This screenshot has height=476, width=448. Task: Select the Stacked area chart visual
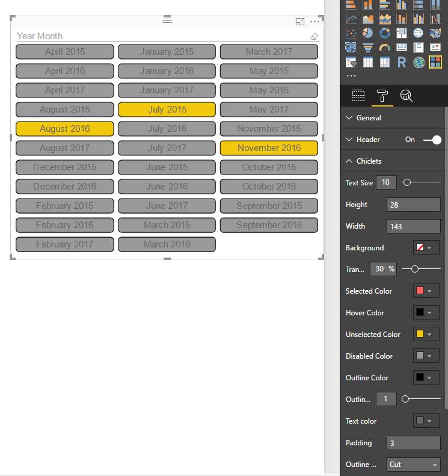pos(385,19)
